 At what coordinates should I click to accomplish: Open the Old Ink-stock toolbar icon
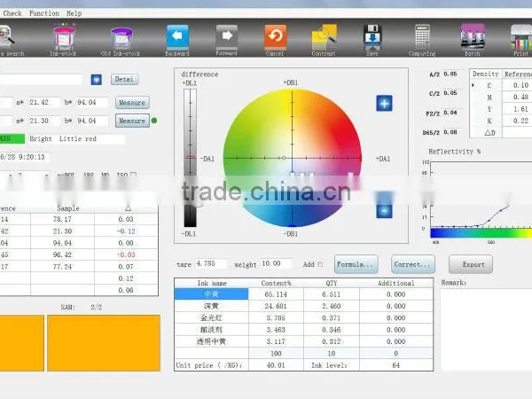click(x=121, y=41)
